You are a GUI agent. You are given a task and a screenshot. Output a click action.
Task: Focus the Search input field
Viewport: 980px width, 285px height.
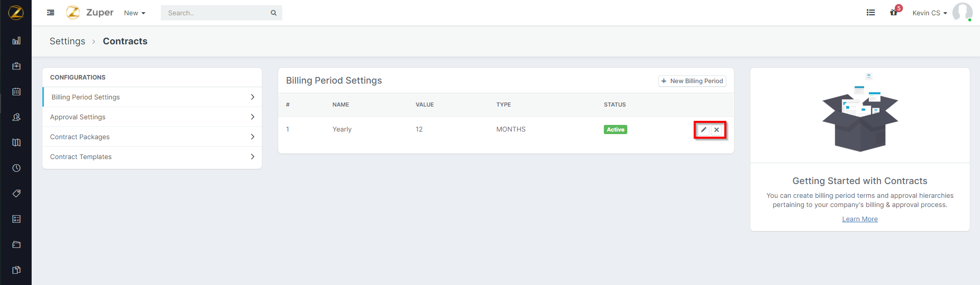click(217, 13)
